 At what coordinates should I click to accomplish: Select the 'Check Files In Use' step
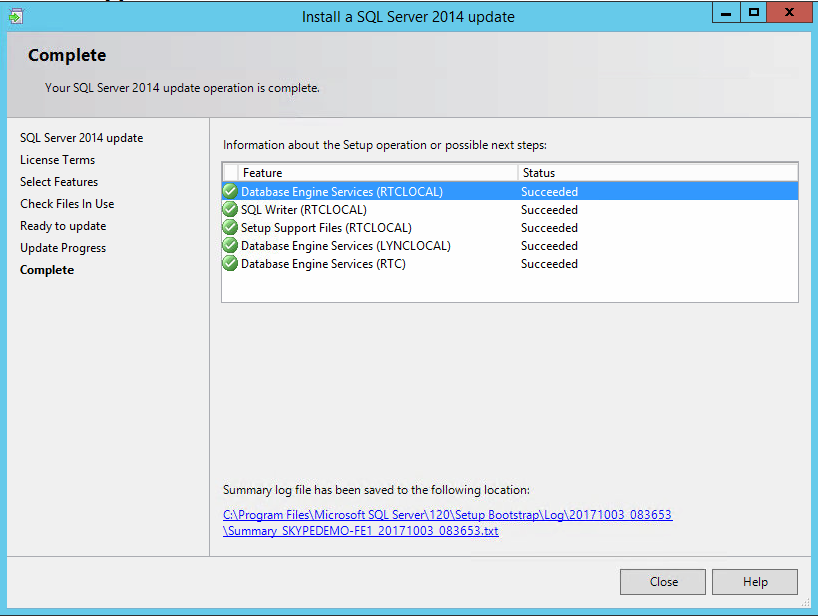click(x=67, y=204)
